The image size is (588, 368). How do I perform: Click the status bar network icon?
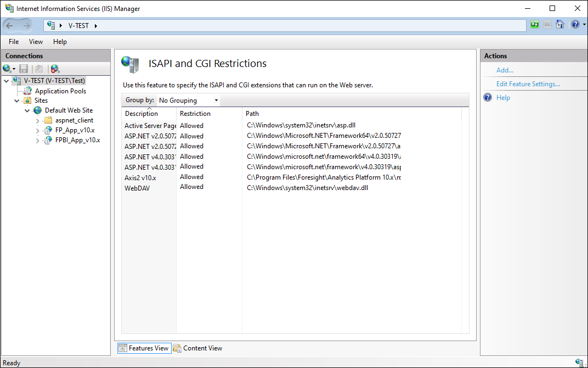click(579, 363)
